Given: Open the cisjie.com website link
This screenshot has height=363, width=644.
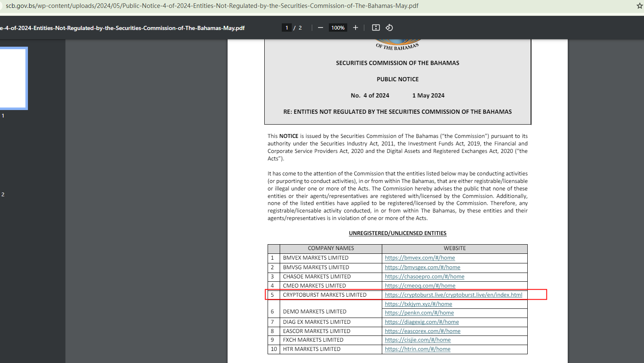Looking at the screenshot, I should point(418,340).
